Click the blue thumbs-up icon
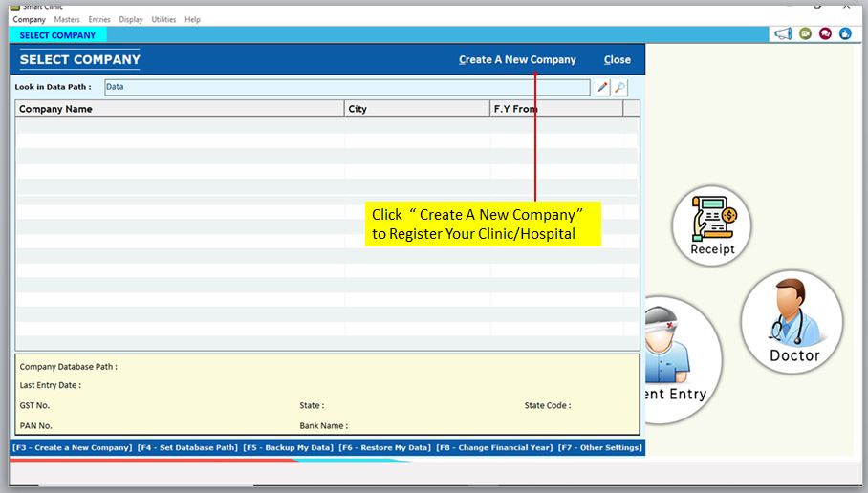The height and width of the screenshot is (493, 868). pyautogui.click(x=845, y=34)
